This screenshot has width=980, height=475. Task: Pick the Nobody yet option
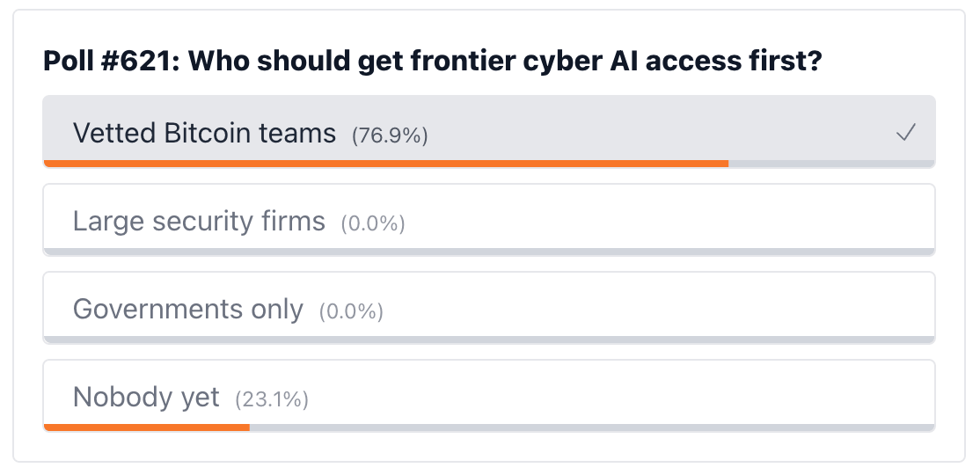click(489, 396)
